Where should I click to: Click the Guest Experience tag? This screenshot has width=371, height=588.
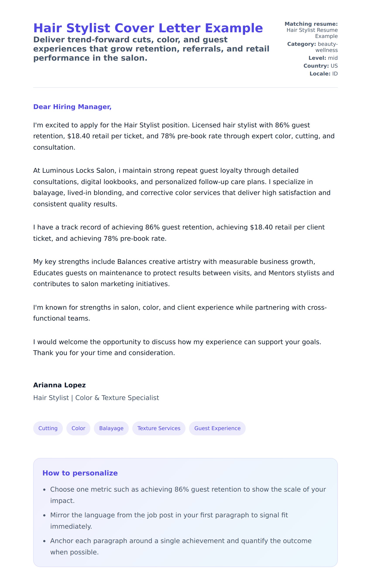217,428
